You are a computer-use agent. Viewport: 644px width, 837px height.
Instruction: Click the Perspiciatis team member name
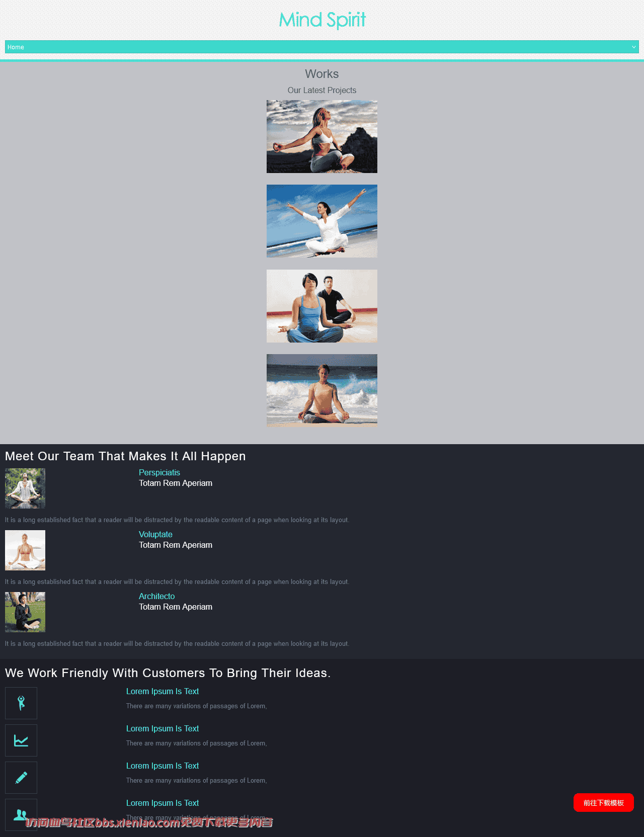coord(159,472)
